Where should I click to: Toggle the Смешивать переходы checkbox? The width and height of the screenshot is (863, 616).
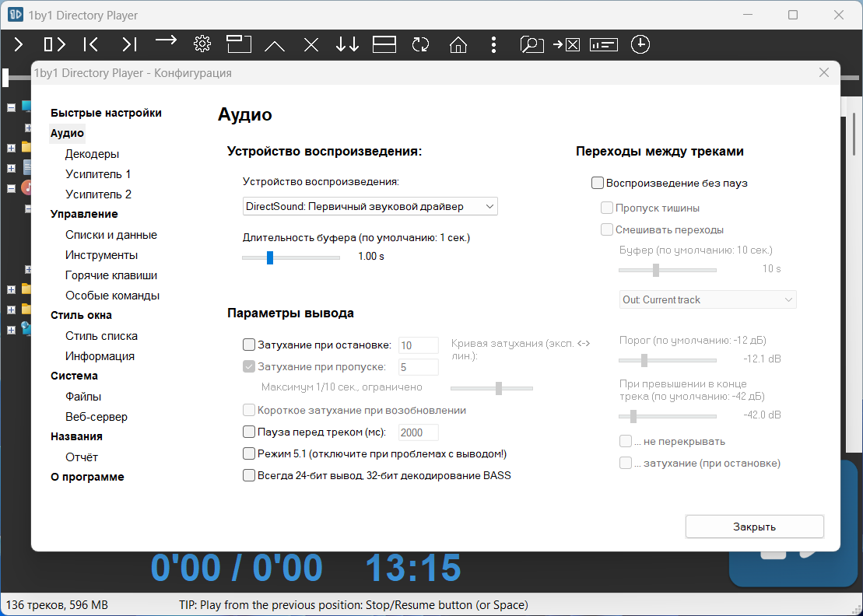[606, 229]
